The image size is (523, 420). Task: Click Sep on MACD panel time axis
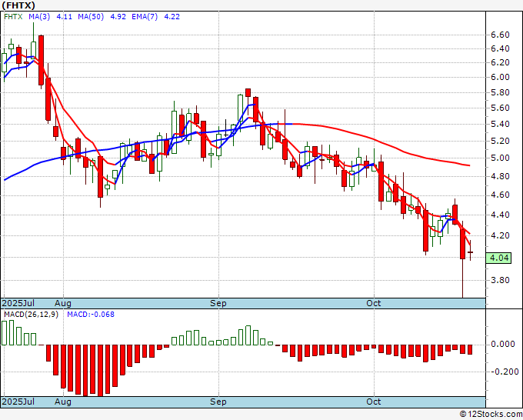(218, 402)
